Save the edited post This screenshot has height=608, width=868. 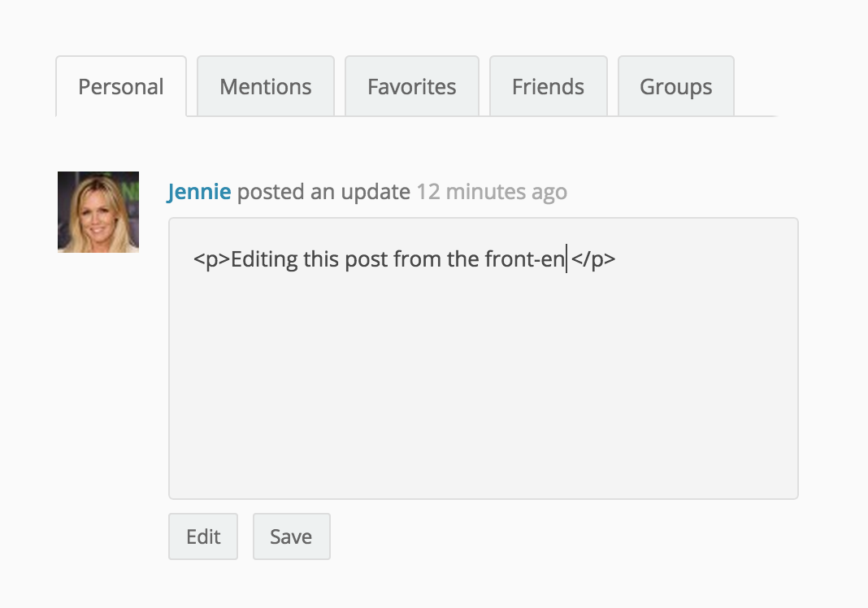tap(291, 536)
